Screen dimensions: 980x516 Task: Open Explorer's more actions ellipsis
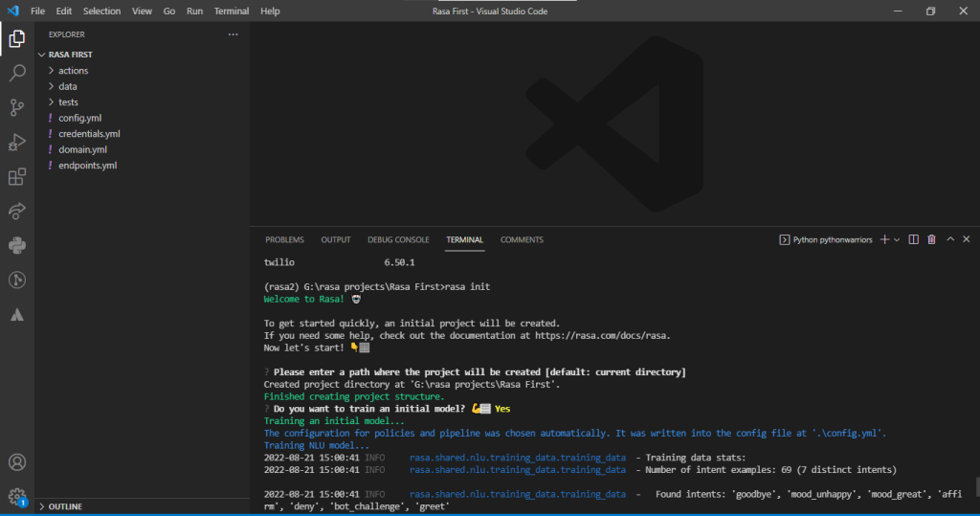click(234, 34)
